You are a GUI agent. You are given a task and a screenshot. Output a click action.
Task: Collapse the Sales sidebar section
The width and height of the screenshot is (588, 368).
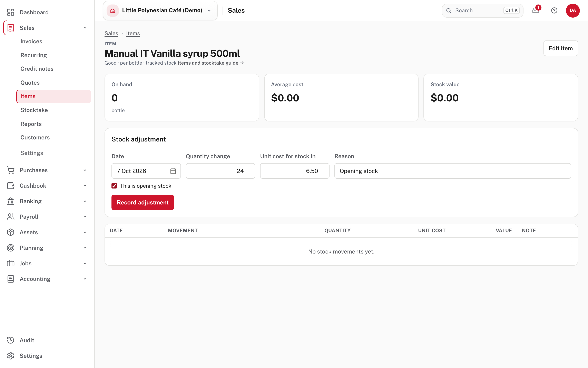point(85,28)
